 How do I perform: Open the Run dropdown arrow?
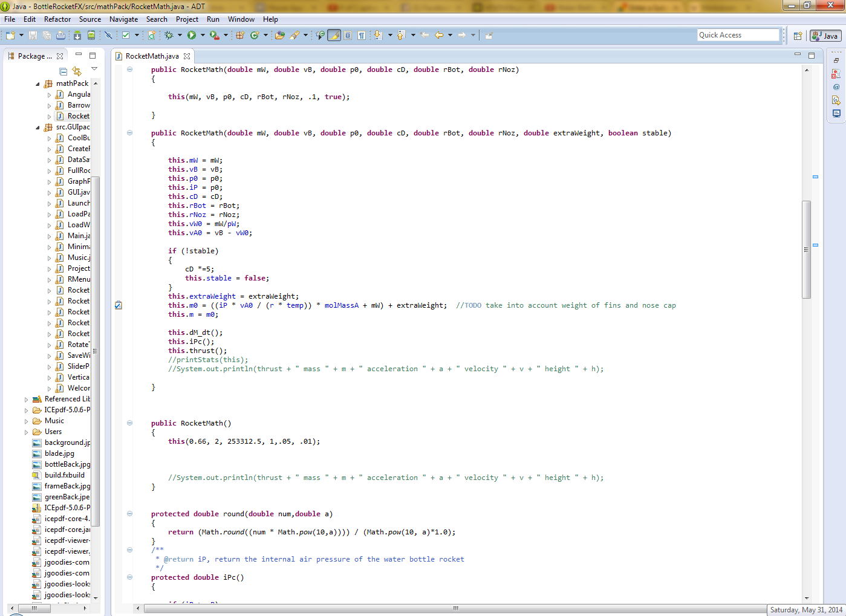tap(203, 35)
